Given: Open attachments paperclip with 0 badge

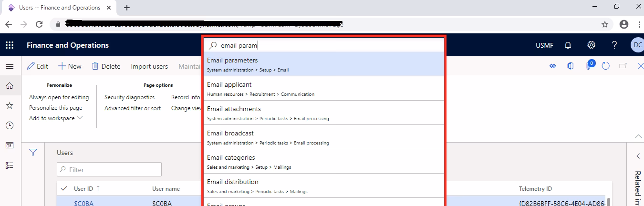Looking at the screenshot, I should tap(590, 65).
